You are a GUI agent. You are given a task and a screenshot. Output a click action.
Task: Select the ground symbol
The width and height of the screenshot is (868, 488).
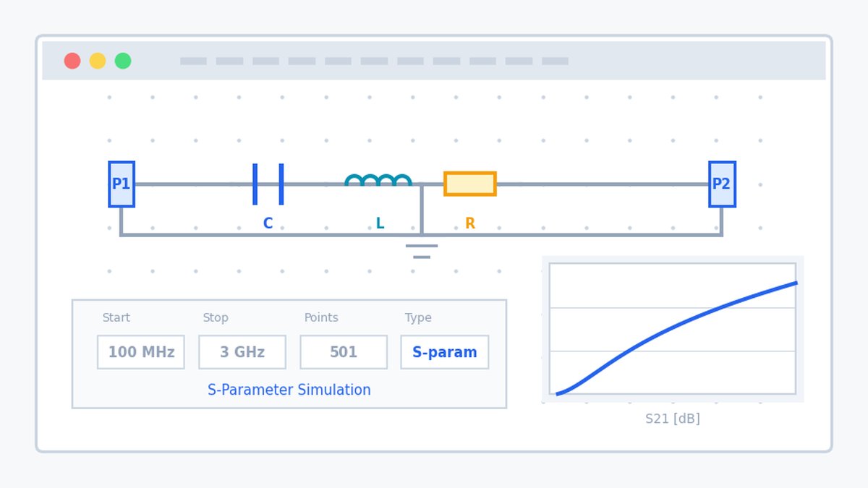[x=422, y=251]
